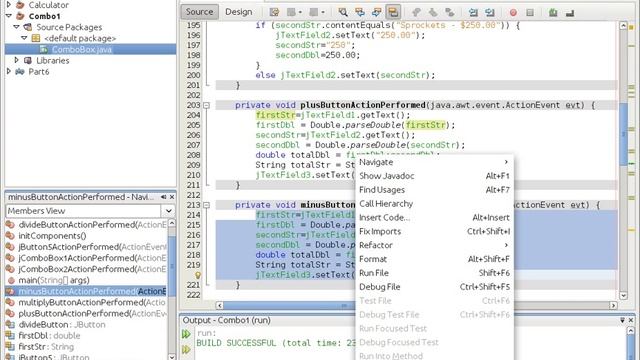This screenshot has height=360, width=640.
Task: Choose Fix Imports from context menu
Action: pos(434,231)
